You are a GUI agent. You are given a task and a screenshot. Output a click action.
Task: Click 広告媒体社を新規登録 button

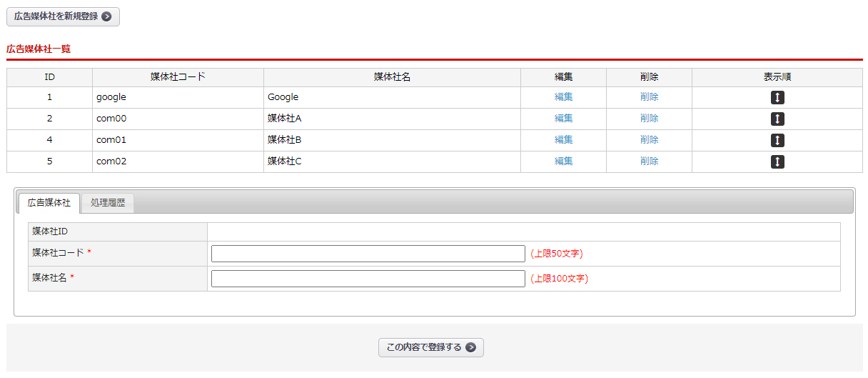[x=63, y=16]
